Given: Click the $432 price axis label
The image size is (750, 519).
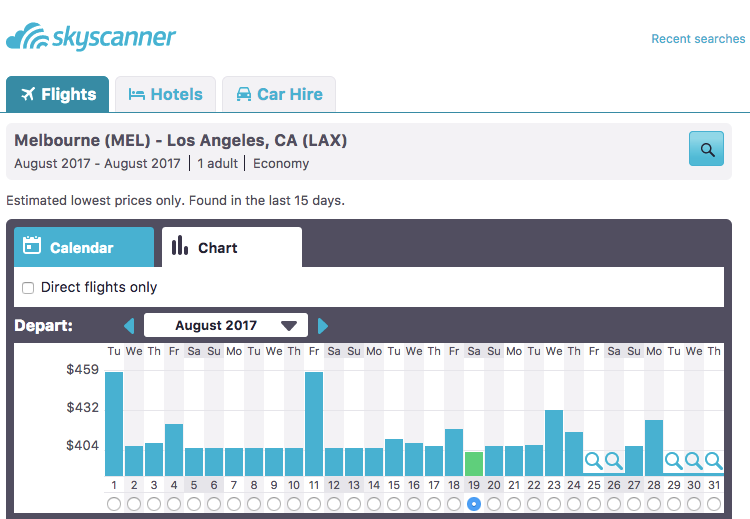Looking at the screenshot, I should click(x=82, y=408).
